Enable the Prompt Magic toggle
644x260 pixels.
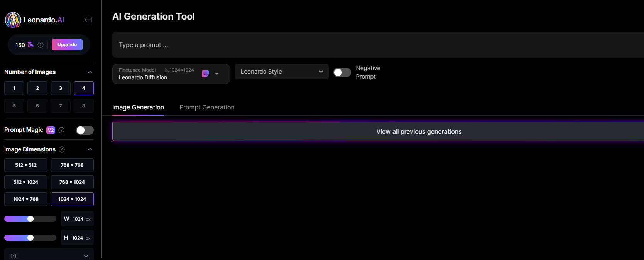point(85,130)
